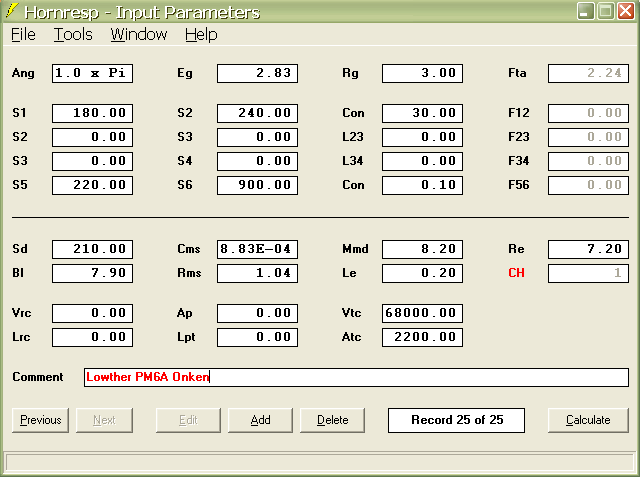Select the Atc field with 2200.00
640x478 pixels.
pos(422,338)
